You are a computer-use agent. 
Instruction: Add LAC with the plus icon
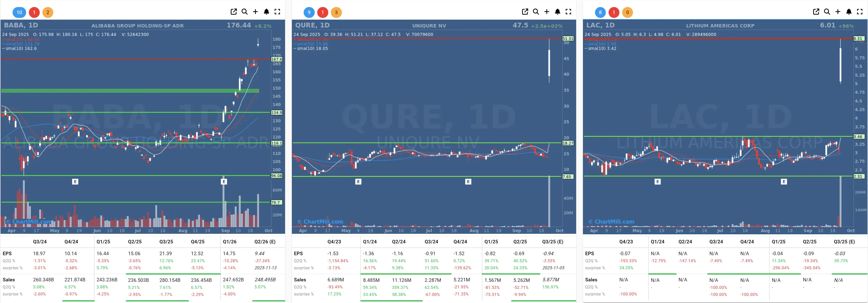coord(838,12)
